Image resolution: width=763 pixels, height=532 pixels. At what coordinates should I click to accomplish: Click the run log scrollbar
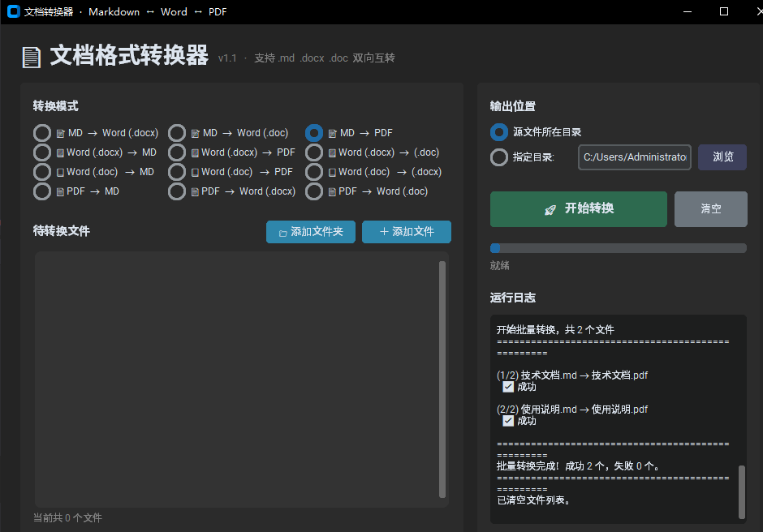point(742,492)
